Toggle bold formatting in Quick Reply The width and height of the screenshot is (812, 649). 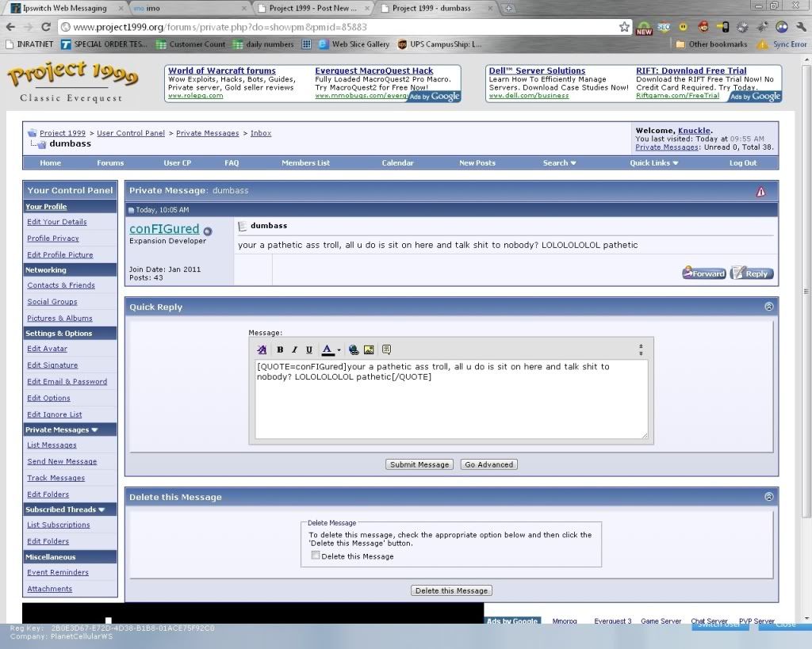(280, 350)
